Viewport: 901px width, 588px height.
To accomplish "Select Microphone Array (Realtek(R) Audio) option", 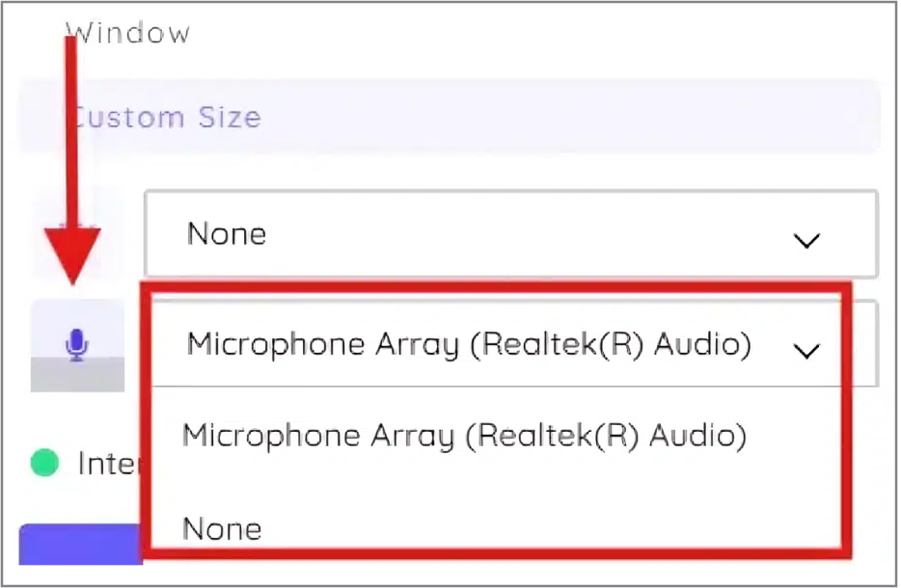I will [x=464, y=435].
